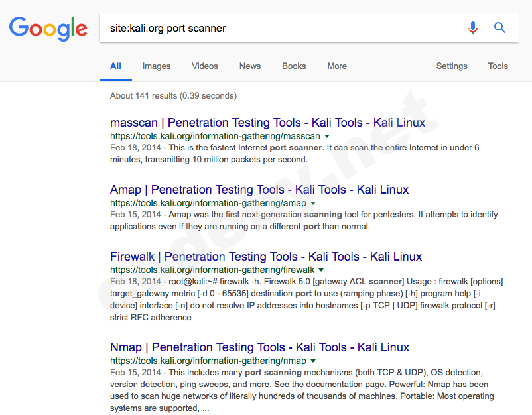This screenshot has height=415, width=532.
Task: Switch to the Videos tab
Action: tap(204, 66)
